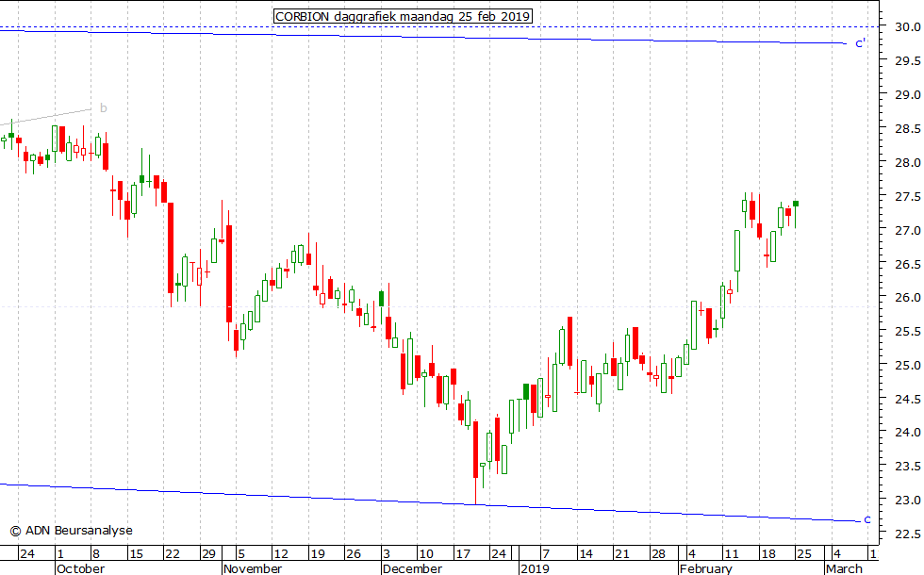Click the 30.0 price axis label
Viewport: 924px width, 575px height.
pos(907,27)
